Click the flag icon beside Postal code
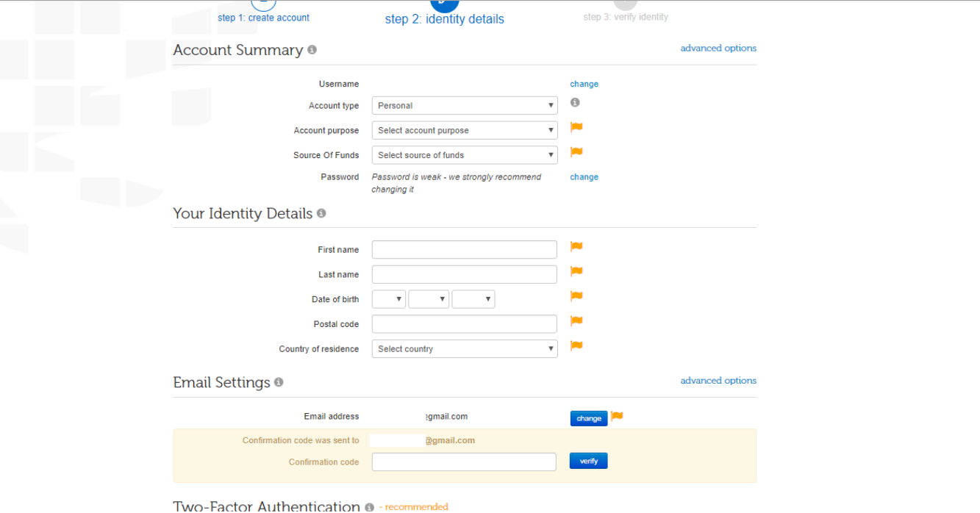Viewport: 980px width, 513px height. pyautogui.click(x=576, y=321)
